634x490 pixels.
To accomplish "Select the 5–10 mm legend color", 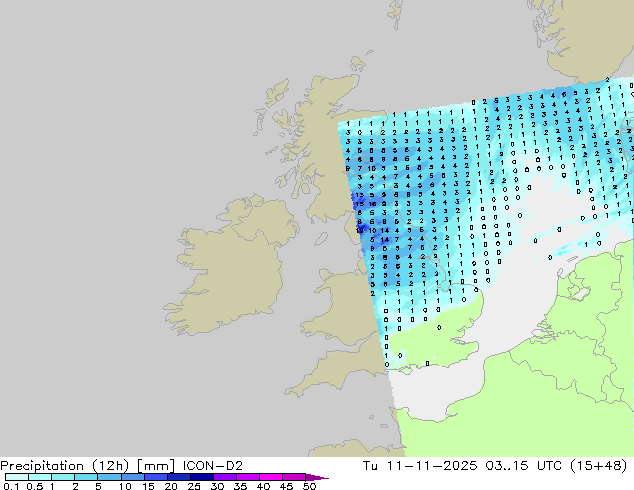I will click(109, 477).
